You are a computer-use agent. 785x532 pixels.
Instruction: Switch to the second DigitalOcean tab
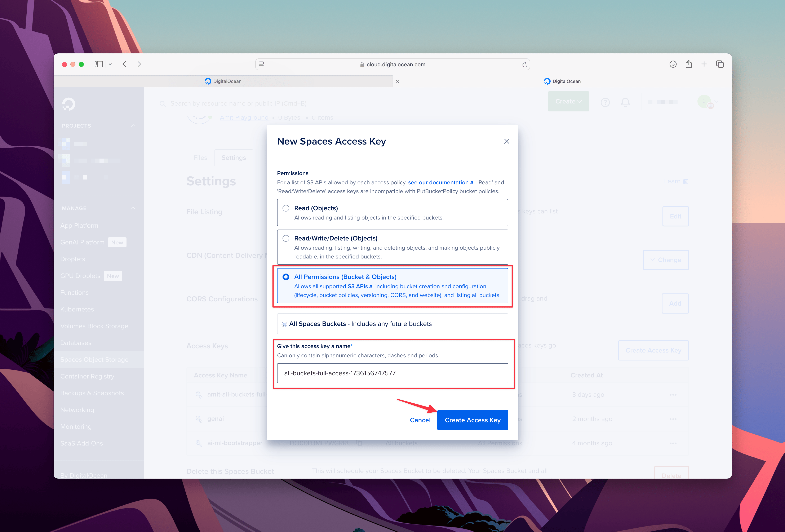[562, 81]
